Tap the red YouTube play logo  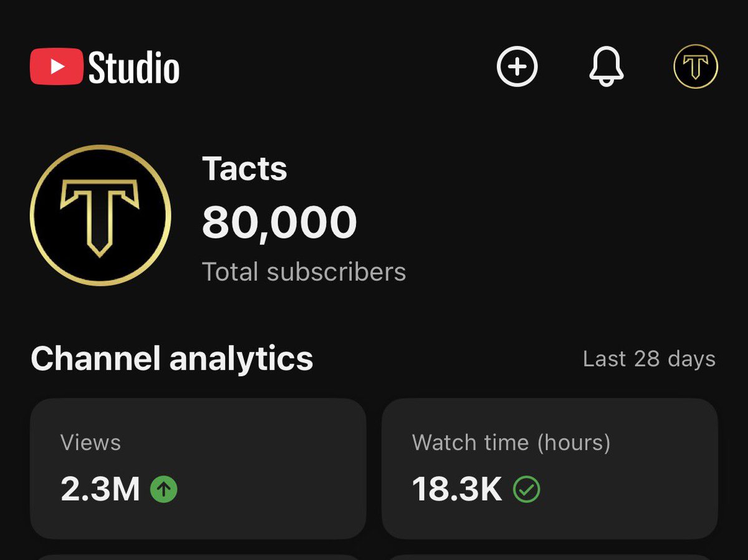tap(56, 66)
